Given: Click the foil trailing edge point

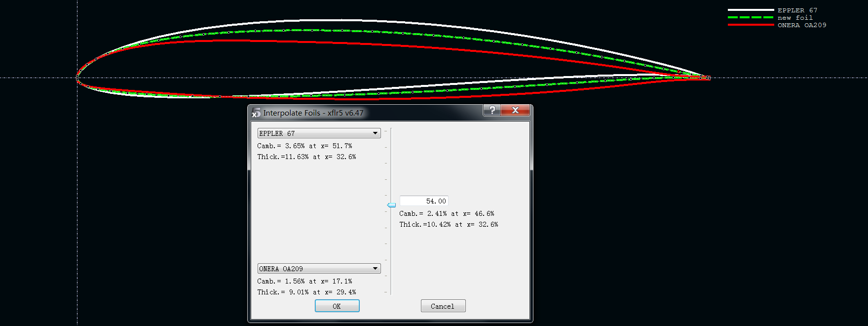Looking at the screenshot, I should click(708, 78).
